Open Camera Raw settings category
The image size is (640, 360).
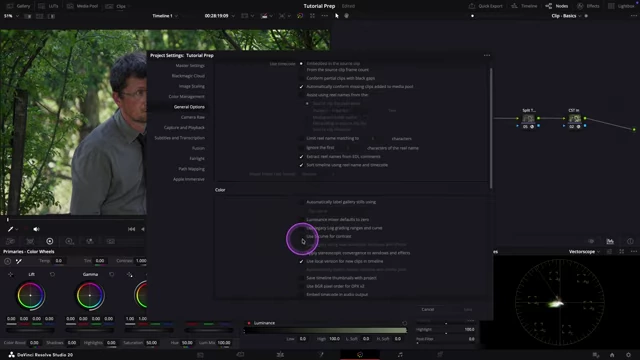click(193, 117)
